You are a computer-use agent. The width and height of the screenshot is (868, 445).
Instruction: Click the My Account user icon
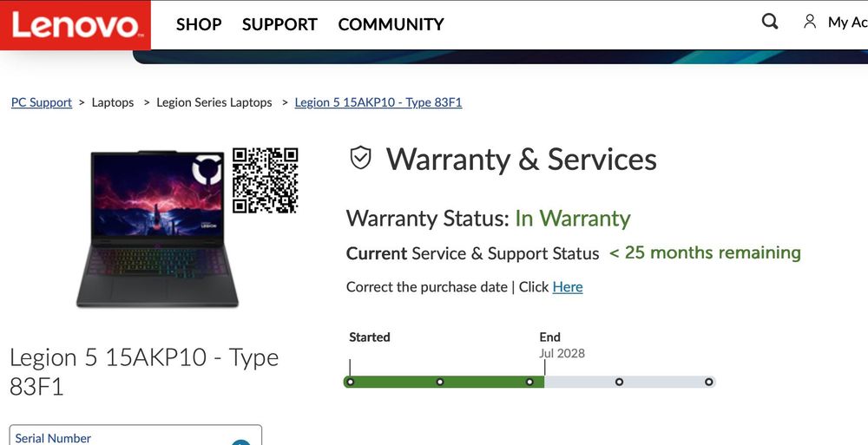(810, 23)
